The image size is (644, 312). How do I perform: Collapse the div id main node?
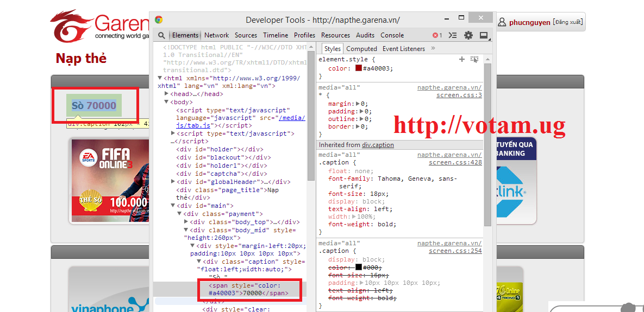pyautogui.click(x=173, y=206)
